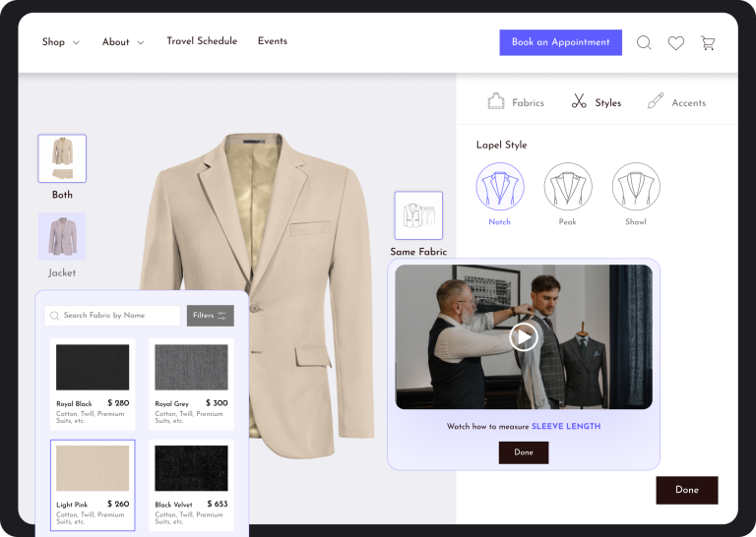Switch to the Fabrics tab label
The height and width of the screenshot is (537, 756).
pos(528,102)
